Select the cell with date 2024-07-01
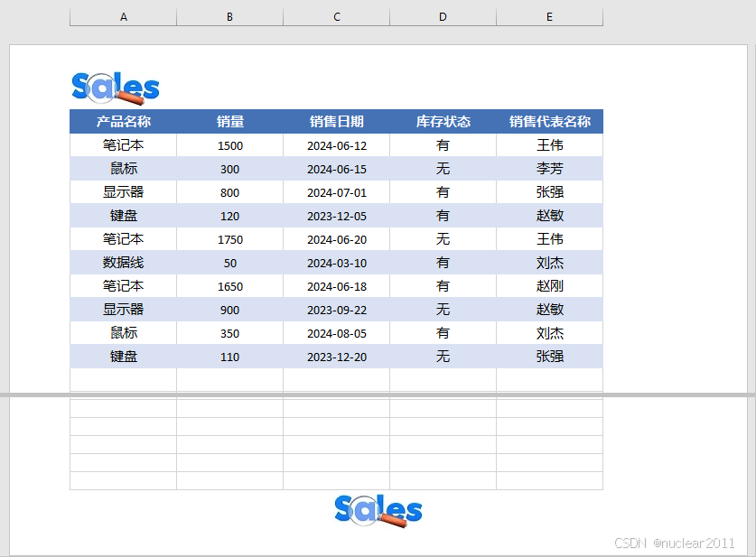The height and width of the screenshot is (557, 756). (x=337, y=192)
